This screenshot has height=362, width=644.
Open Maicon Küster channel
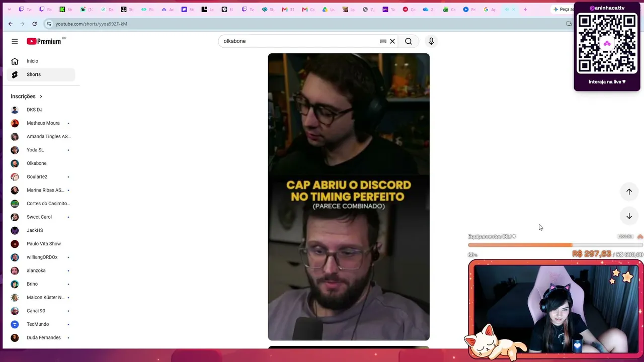[x=41, y=297]
